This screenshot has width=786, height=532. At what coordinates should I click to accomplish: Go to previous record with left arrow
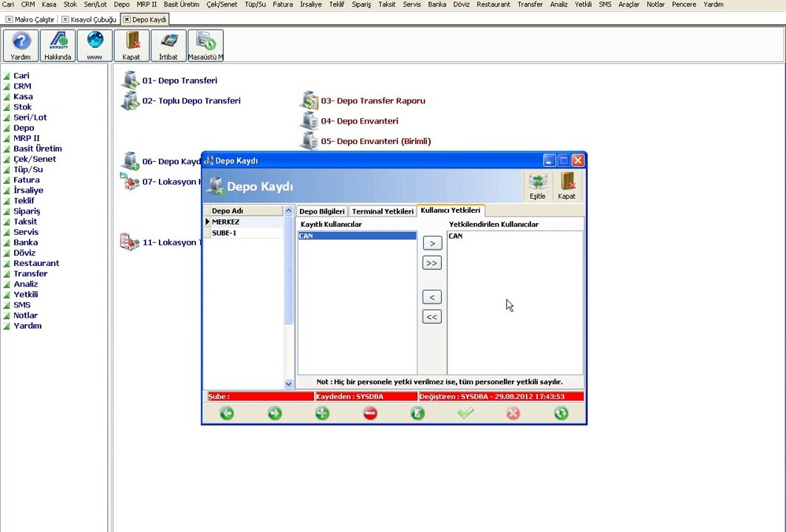[227, 413]
